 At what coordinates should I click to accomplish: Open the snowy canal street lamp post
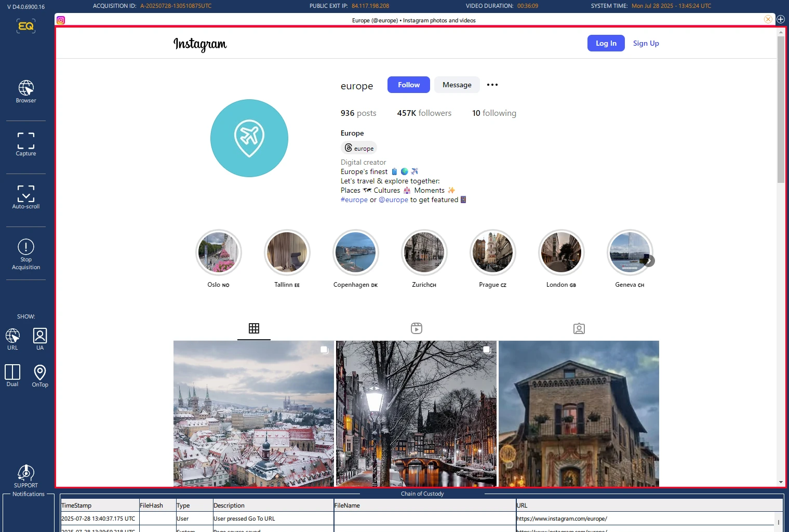[x=416, y=414]
